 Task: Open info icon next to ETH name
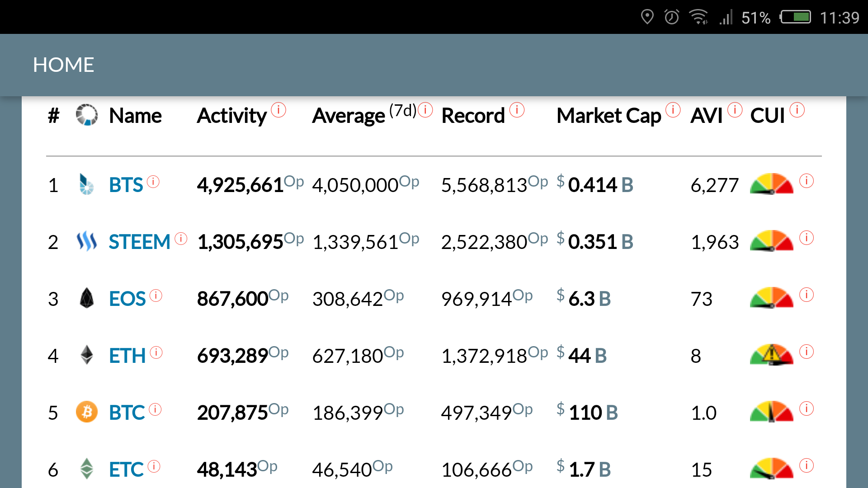156,352
